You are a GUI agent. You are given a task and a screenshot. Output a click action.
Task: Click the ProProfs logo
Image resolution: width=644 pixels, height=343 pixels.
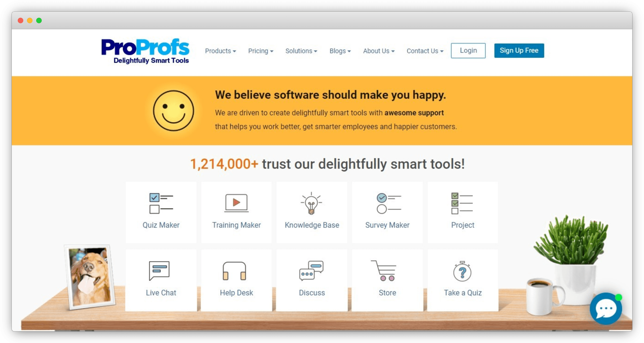pyautogui.click(x=145, y=51)
